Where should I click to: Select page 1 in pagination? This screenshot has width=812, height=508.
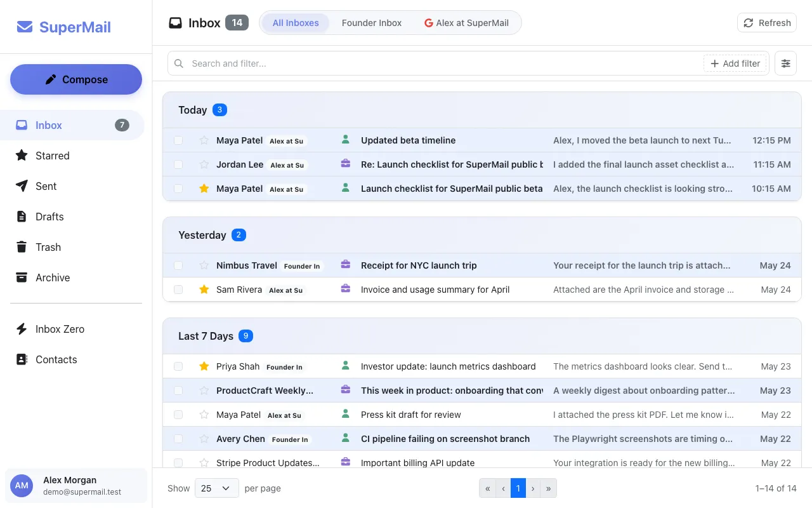pos(518,488)
